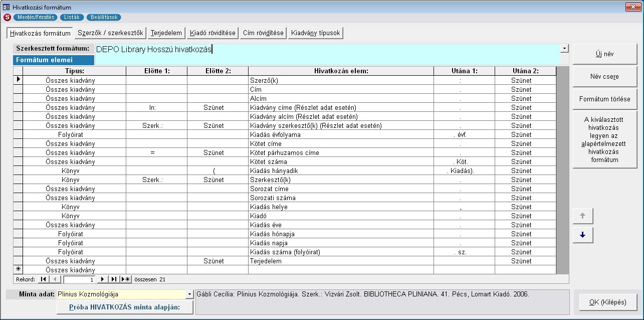The height and width of the screenshot is (320, 644).
Task: Click Próba HIVATKOZÁS minta alapján button
Action: pos(124,307)
